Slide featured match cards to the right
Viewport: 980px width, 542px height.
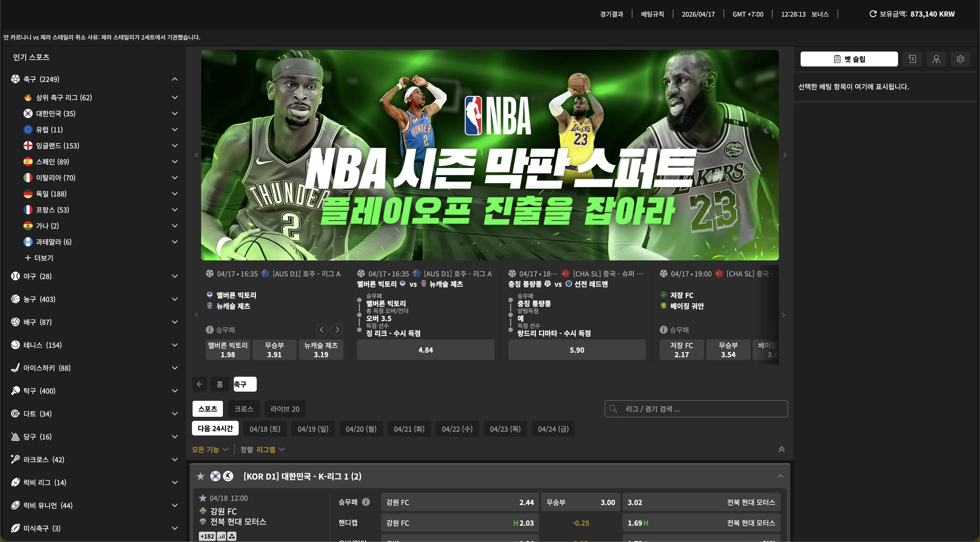(x=783, y=315)
